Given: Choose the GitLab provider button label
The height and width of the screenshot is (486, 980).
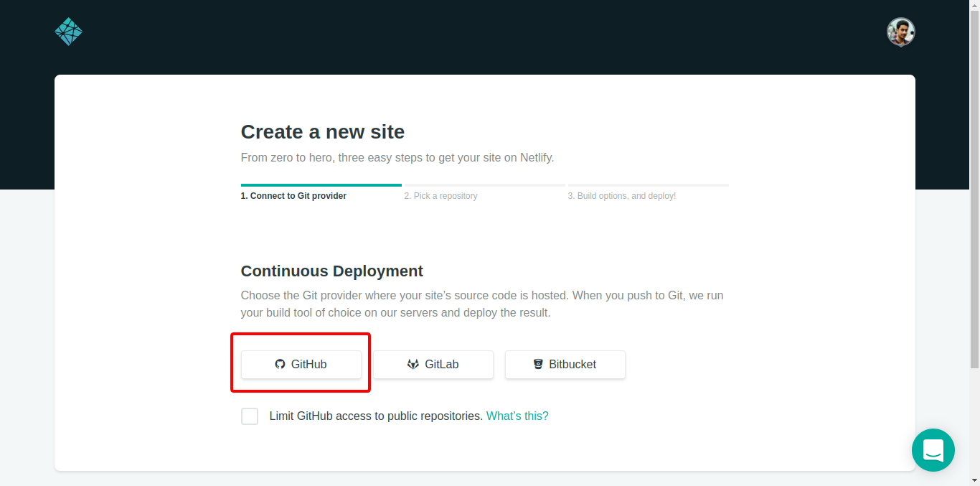Looking at the screenshot, I should (x=441, y=365).
